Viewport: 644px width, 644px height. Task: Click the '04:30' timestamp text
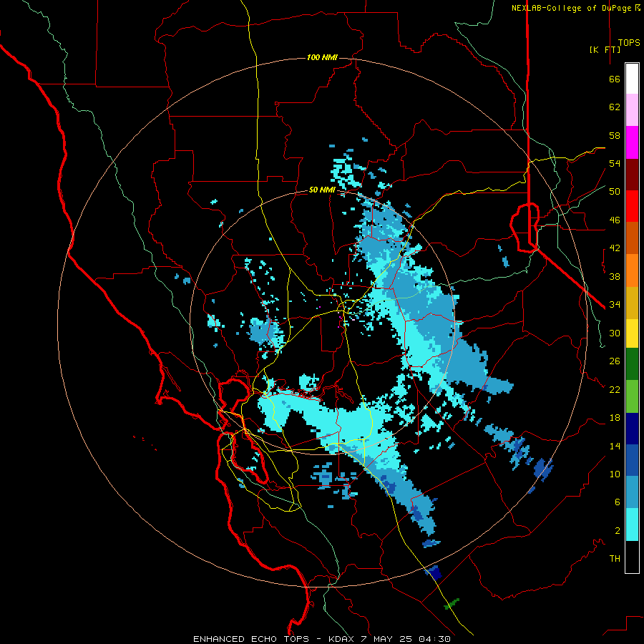434,639
